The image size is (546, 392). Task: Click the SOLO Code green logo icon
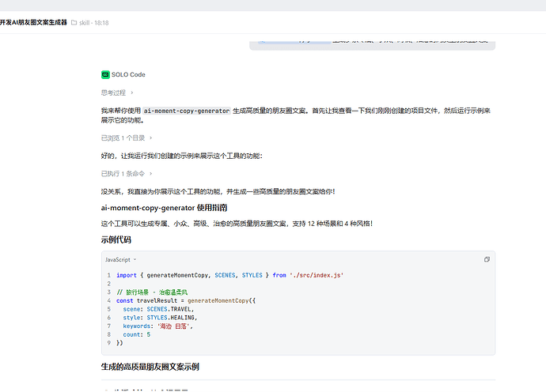(105, 75)
